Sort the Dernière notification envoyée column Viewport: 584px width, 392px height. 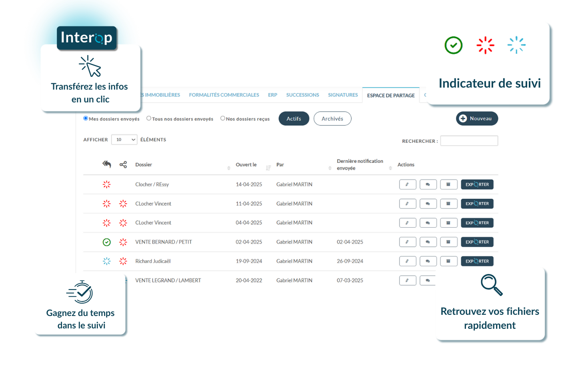coord(391,168)
